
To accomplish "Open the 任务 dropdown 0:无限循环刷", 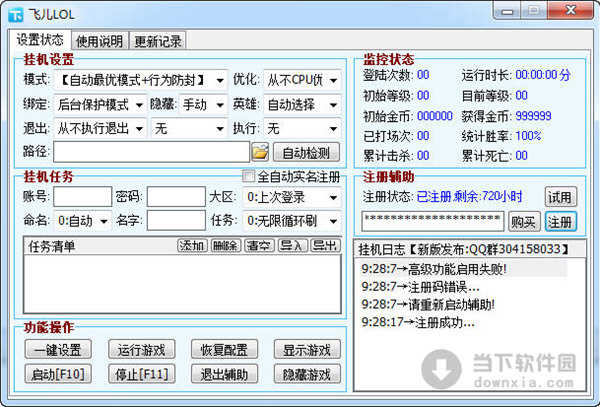I will coord(292,221).
